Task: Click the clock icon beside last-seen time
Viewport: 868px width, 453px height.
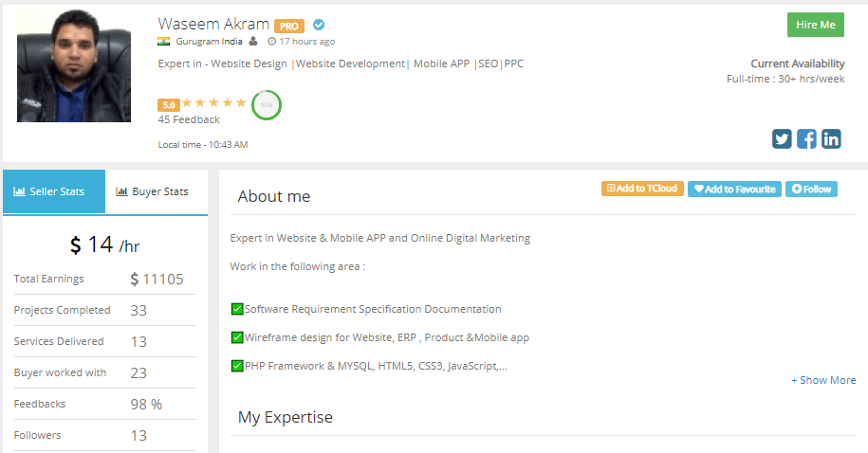Action: point(272,42)
